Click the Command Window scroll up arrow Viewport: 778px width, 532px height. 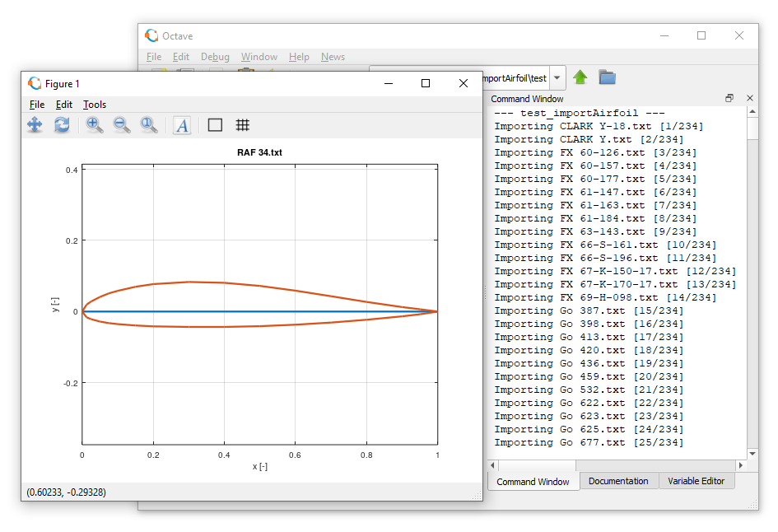(x=752, y=112)
